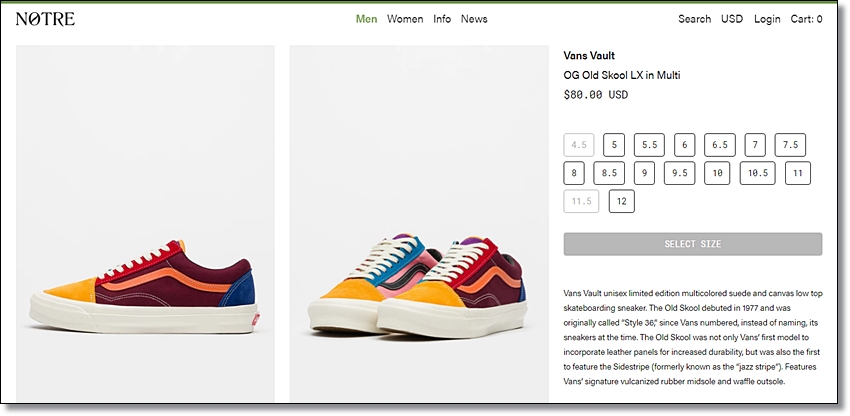Select size 5
The height and width of the screenshot is (416, 850).
point(614,145)
